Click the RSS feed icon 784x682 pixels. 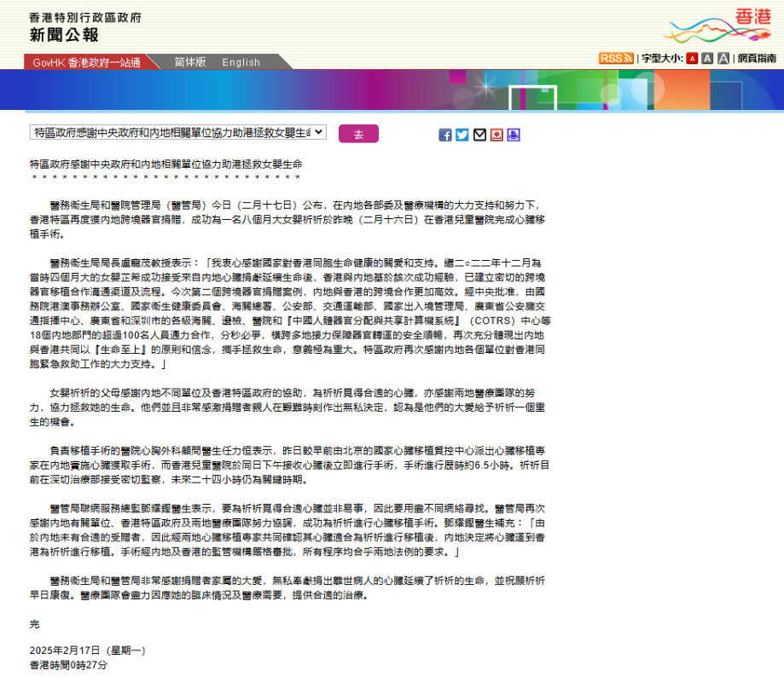pyautogui.click(x=615, y=58)
